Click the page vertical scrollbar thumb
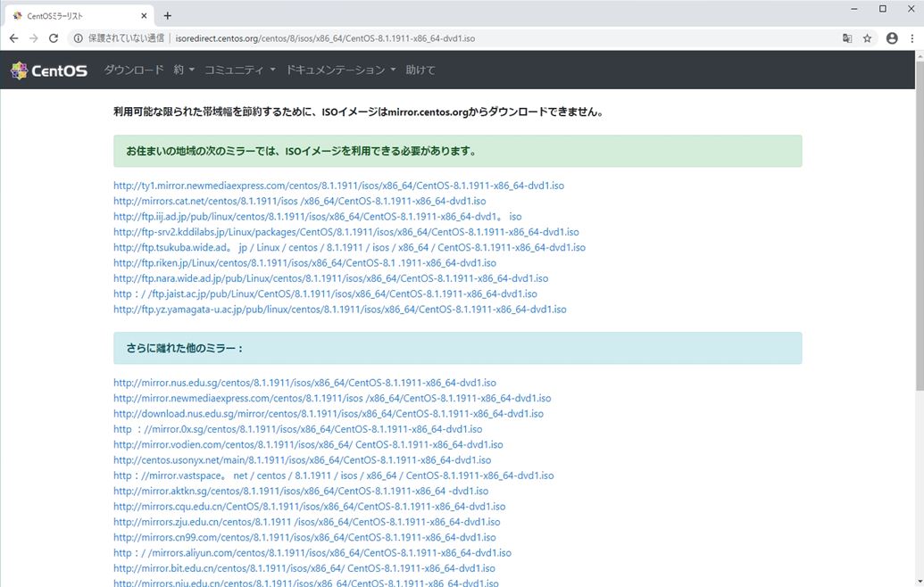 tap(920, 225)
